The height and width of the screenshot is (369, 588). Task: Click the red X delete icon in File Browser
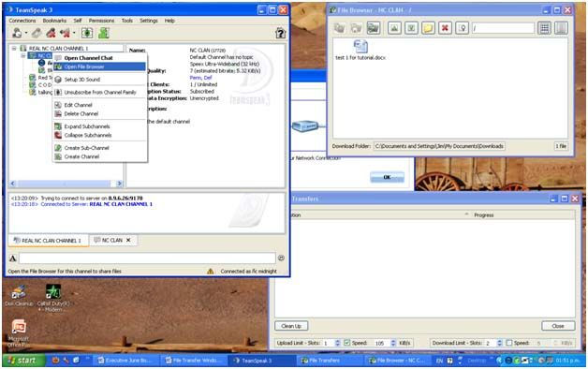[445, 28]
